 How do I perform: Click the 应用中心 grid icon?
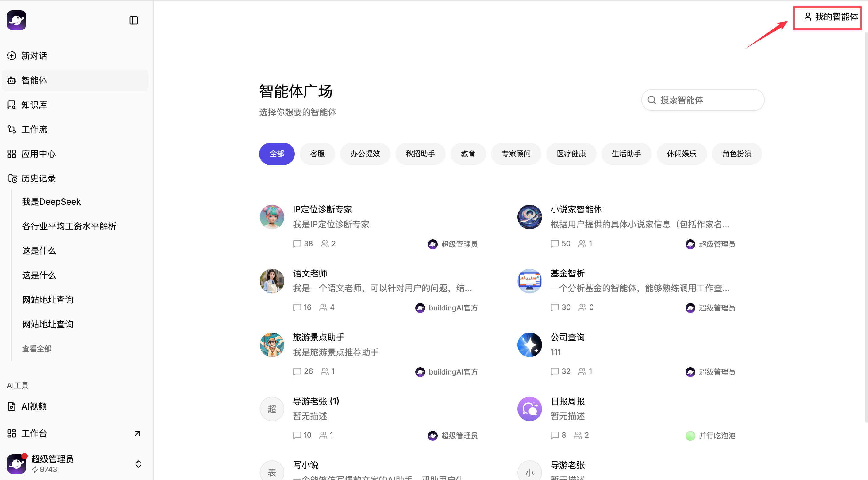pos(12,154)
